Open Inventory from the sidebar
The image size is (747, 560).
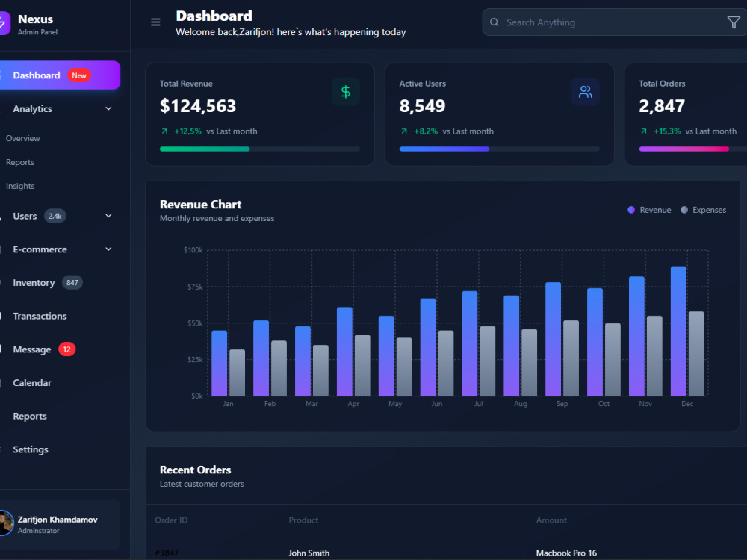click(x=60, y=282)
